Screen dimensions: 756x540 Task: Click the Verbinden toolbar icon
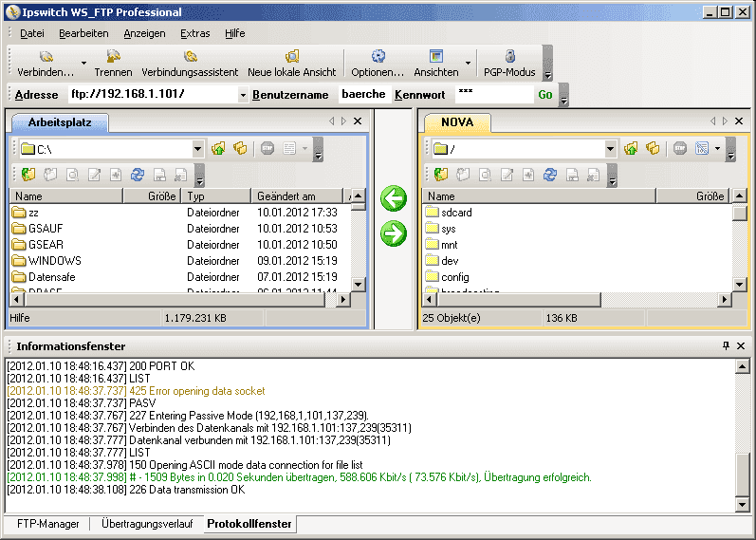pos(46,57)
